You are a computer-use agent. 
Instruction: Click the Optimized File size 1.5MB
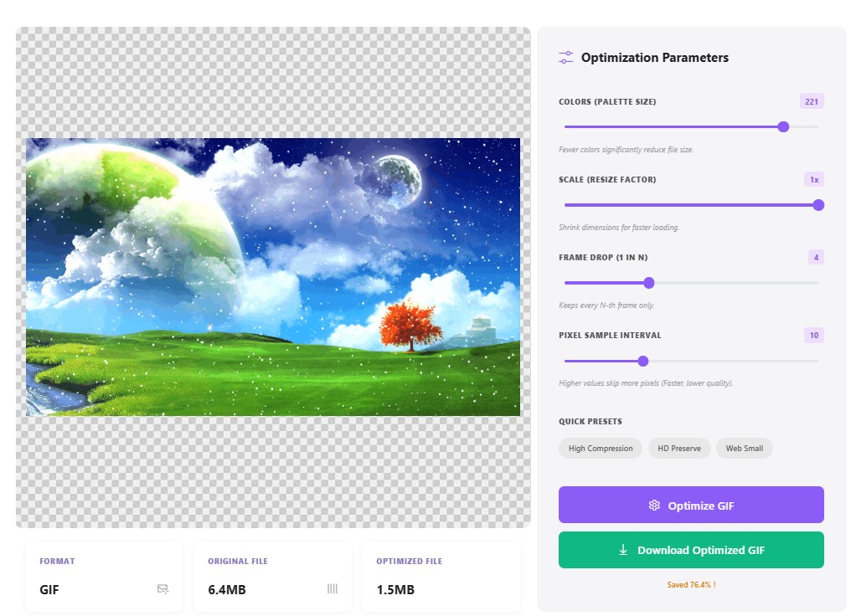[395, 590]
